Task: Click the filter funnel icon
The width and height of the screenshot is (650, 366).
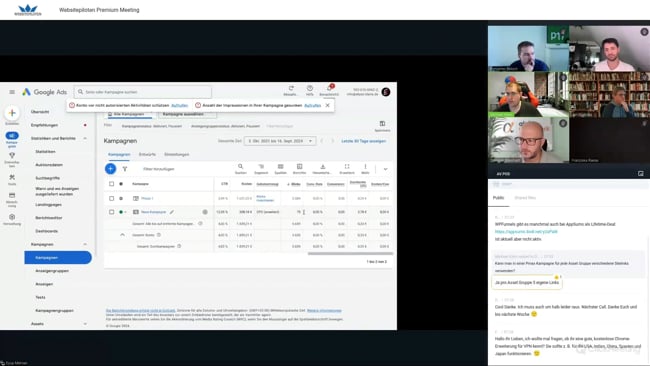Action: [125, 169]
